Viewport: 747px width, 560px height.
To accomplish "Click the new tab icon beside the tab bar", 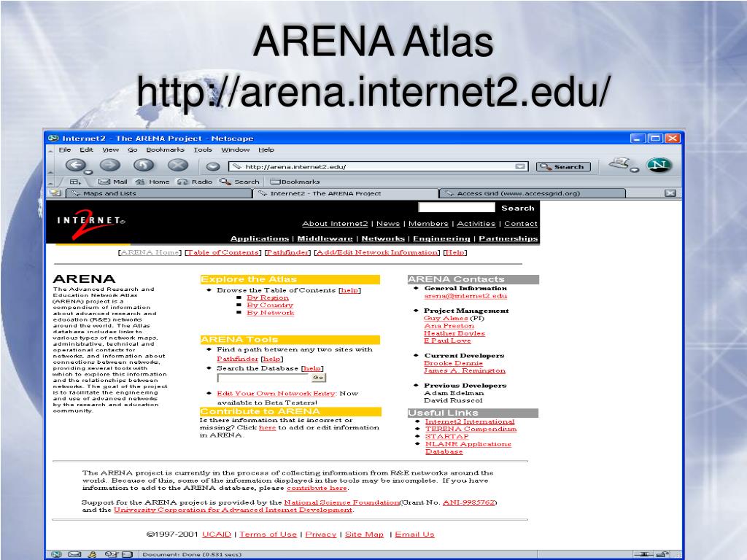I will coord(55,192).
